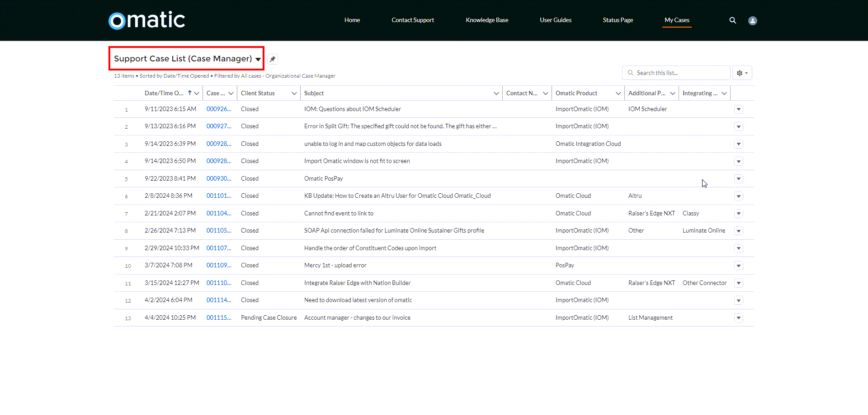This screenshot has height=415, width=868.
Task: Open User Guides menu item
Action: pos(556,20)
